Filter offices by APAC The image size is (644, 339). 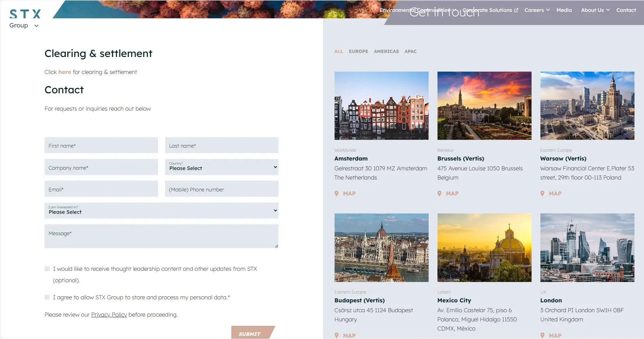[410, 51]
